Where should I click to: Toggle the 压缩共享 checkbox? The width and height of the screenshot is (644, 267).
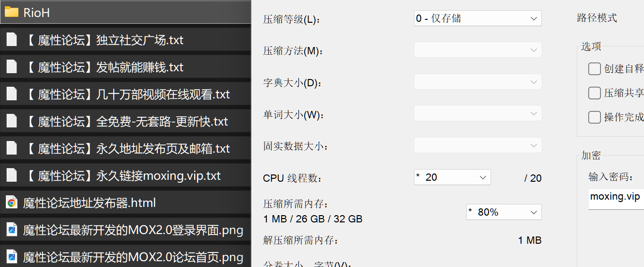click(595, 93)
